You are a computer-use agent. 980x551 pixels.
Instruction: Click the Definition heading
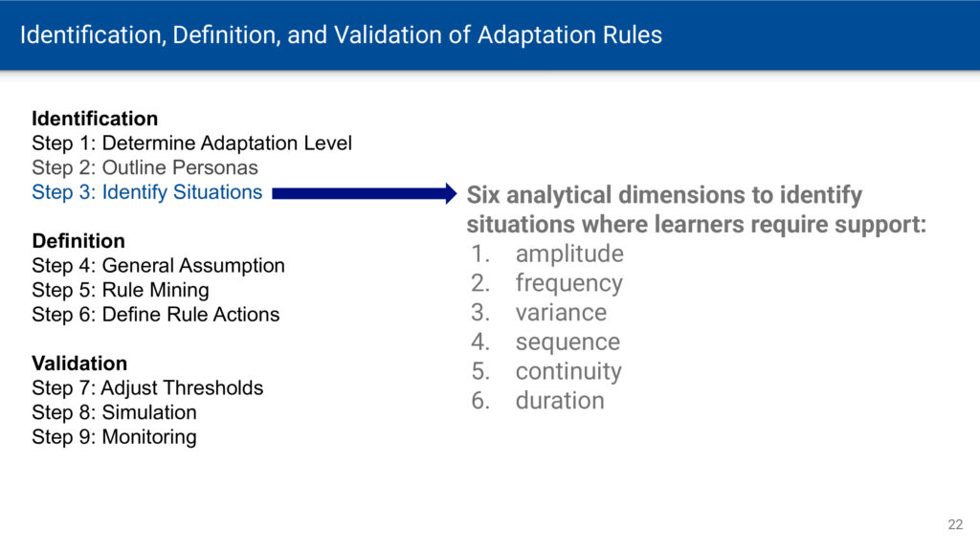click(x=78, y=241)
